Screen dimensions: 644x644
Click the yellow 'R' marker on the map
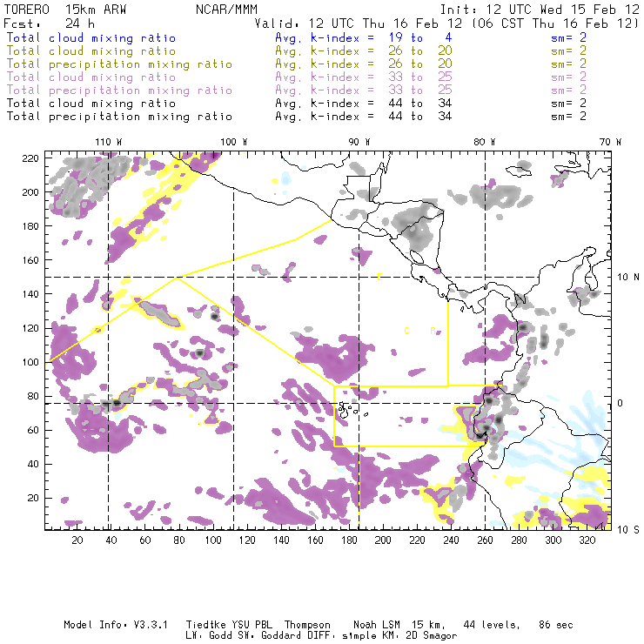[433, 331]
